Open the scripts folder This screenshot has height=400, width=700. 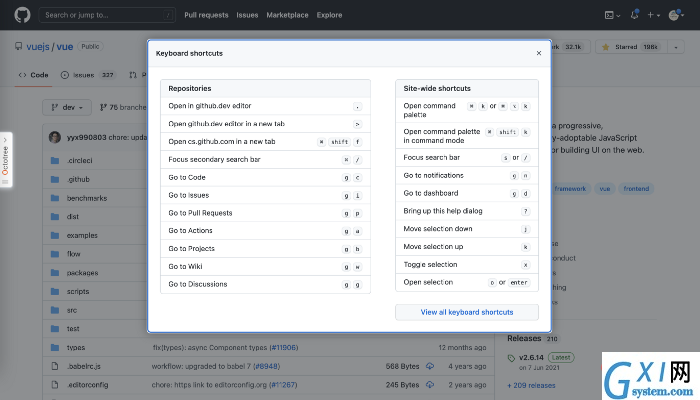78,292
